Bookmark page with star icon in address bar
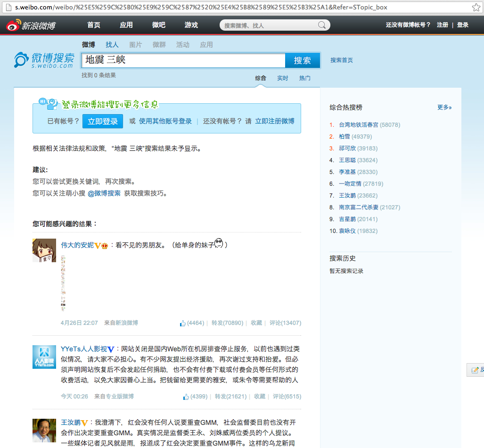Image resolution: width=484 pixels, height=448 pixels. click(x=476, y=7)
